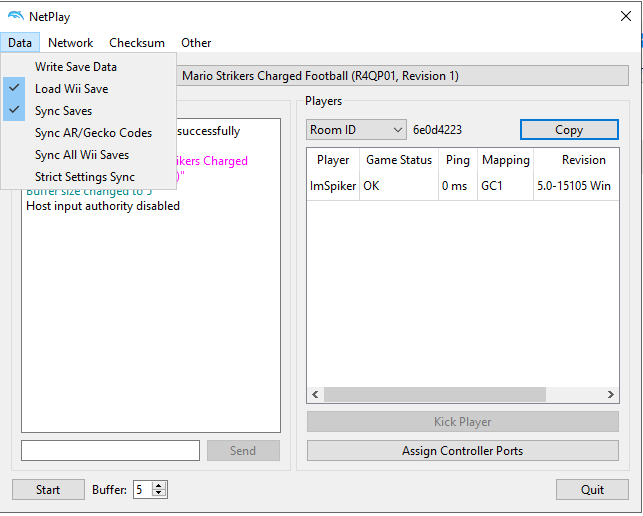This screenshot has width=643, height=516.
Task: Click the players list scroll left arrow
Action: pyautogui.click(x=315, y=395)
